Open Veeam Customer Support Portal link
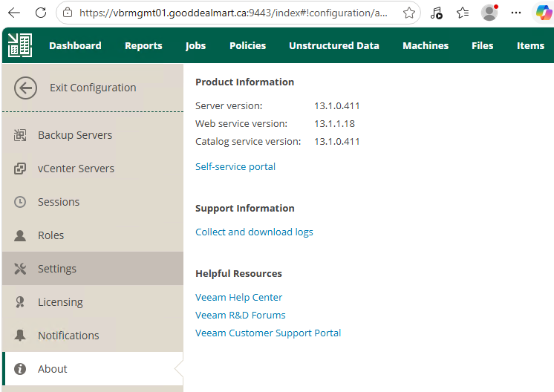This screenshot has height=392, width=554. (x=268, y=333)
